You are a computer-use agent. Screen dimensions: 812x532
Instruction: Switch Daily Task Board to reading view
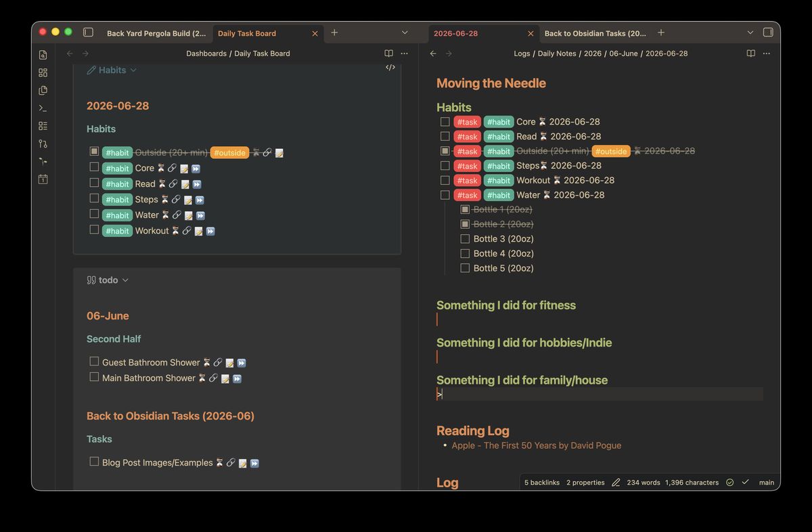tap(388, 53)
